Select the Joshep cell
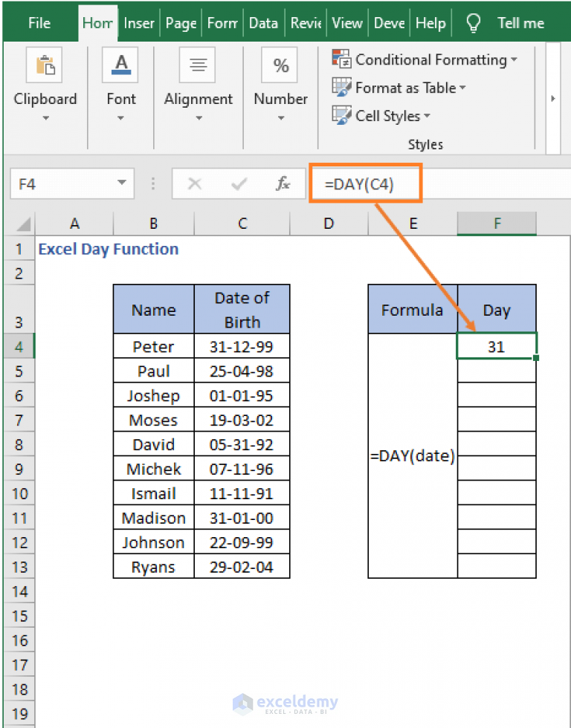 click(153, 395)
